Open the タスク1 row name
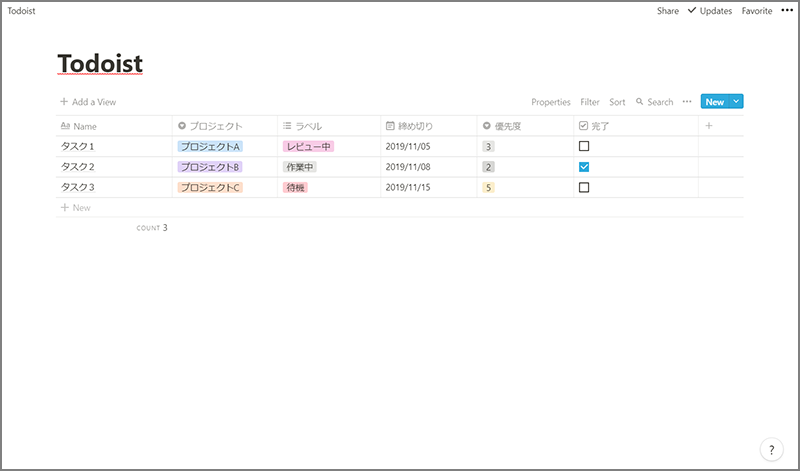The height and width of the screenshot is (471, 800). click(78, 146)
